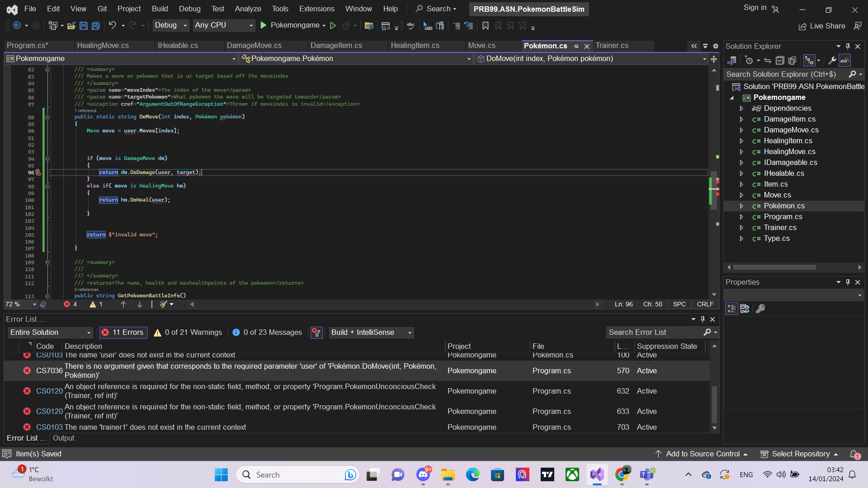Sync Solution Explorer with active document
Viewport: 868px width, 488px height.
(768, 60)
